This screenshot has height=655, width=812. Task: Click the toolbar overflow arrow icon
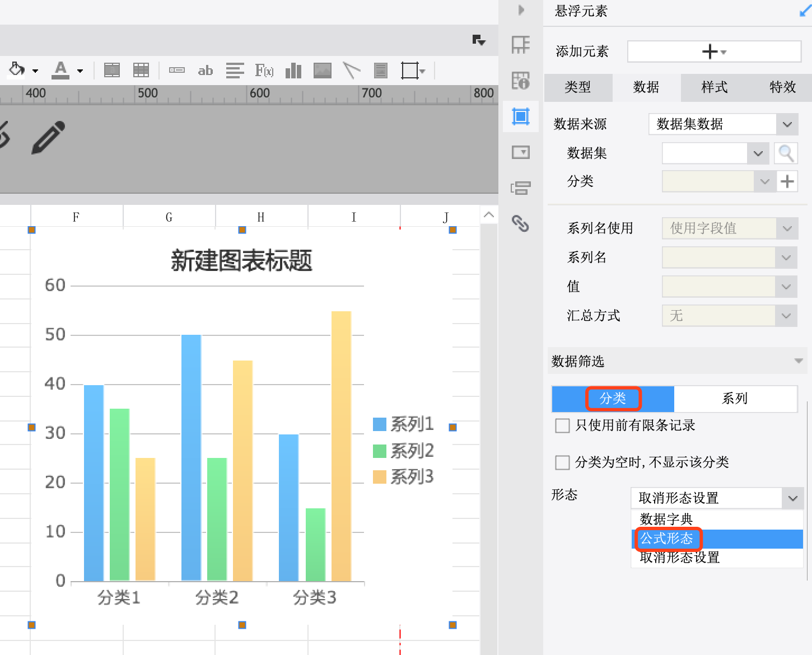(479, 40)
